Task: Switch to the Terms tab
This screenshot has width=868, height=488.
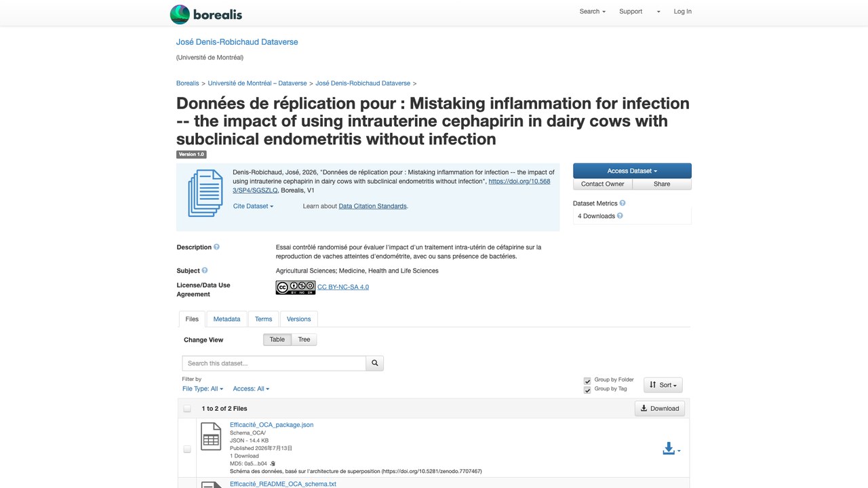Action: click(x=264, y=319)
